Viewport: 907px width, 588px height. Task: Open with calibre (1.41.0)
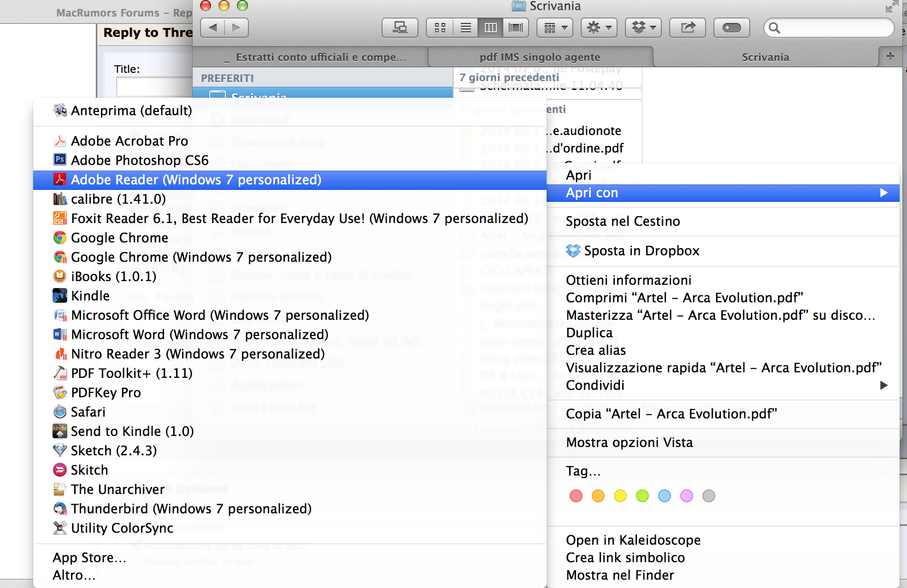(x=290, y=199)
